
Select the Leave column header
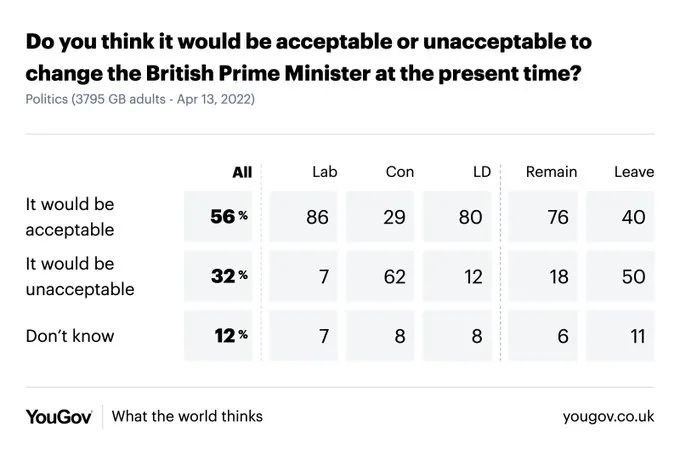[634, 172]
